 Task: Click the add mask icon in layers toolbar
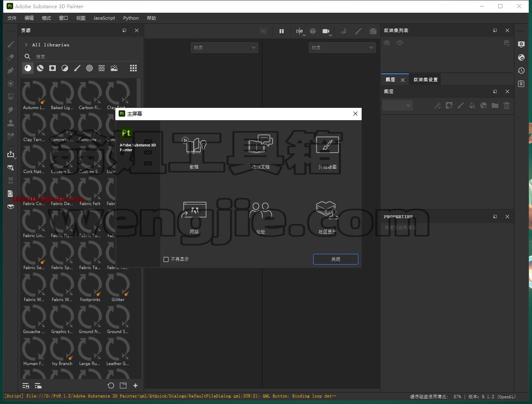point(449,105)
